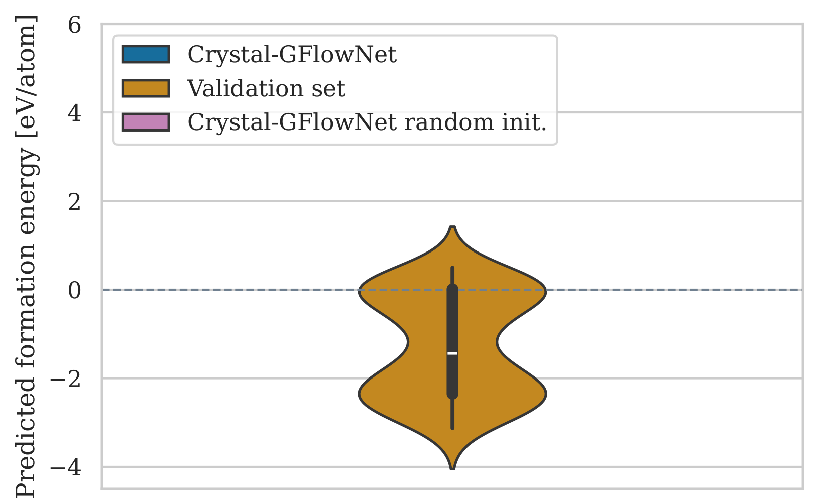This screenshot has width=818, height=504.
Task: Click the y-axis tick label −2
Action: click(x=65, y=379)
